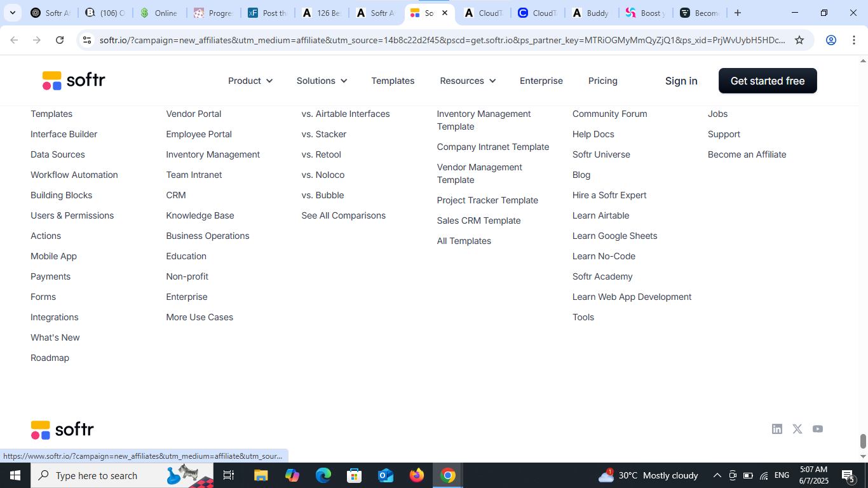Bookmark this page with star icon
Viewport: 868px width, 488px height.
click(799, 40)
